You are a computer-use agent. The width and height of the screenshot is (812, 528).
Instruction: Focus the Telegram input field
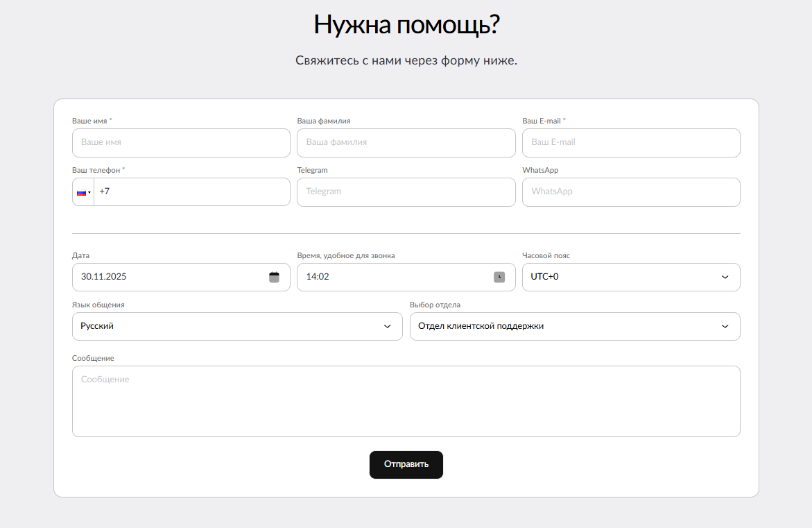406,191
